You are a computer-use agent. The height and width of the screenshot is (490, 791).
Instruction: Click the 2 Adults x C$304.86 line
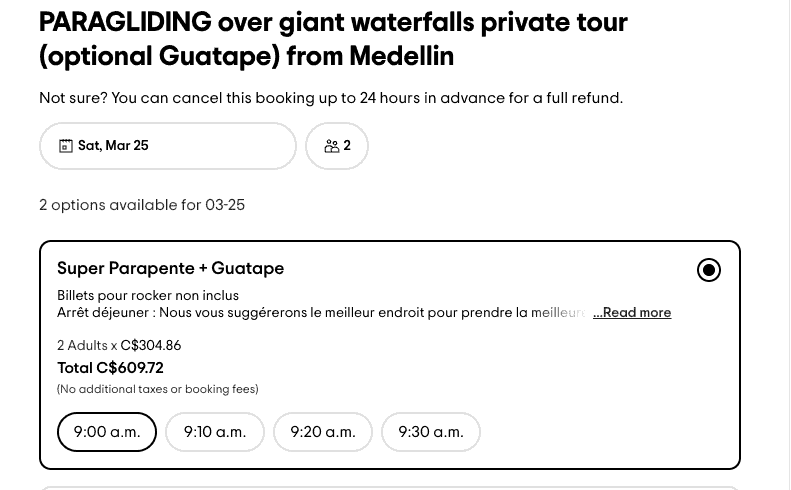pyautogui.click(x=119, y=346)
